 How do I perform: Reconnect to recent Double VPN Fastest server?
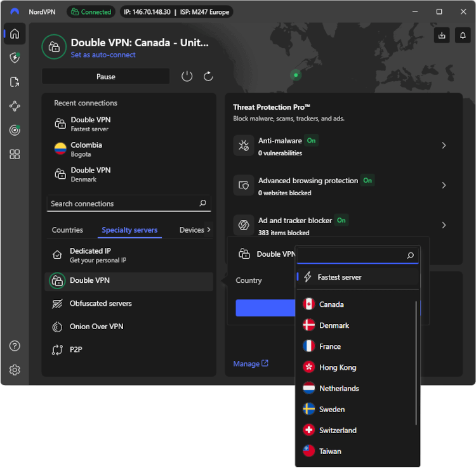(x=129, y=124)
